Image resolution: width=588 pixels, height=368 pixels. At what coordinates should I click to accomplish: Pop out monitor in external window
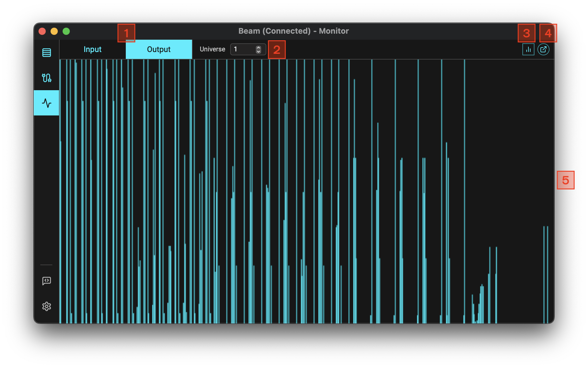543,50
